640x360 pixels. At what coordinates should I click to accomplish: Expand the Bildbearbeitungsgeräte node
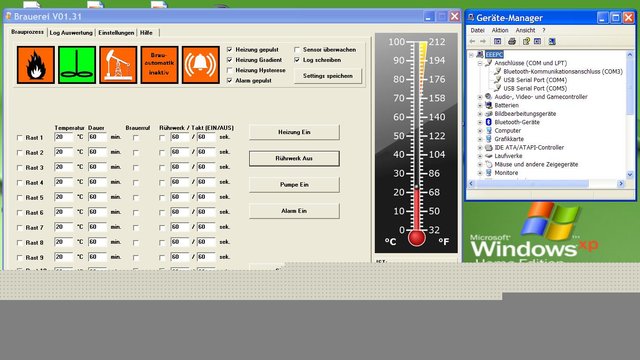pyautogui.click(x=480, y=114)
